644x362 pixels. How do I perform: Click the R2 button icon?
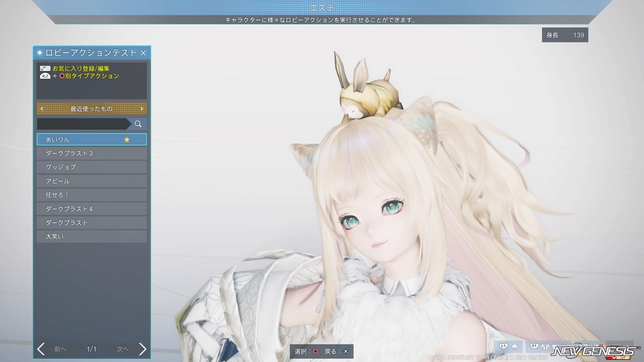point(45,76)
